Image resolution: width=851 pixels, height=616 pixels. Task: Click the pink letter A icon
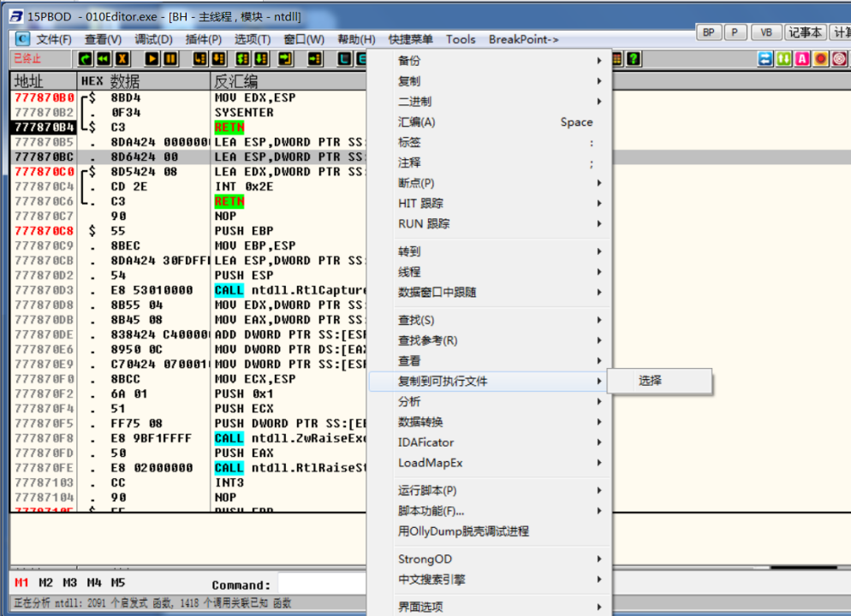[802, 59]
